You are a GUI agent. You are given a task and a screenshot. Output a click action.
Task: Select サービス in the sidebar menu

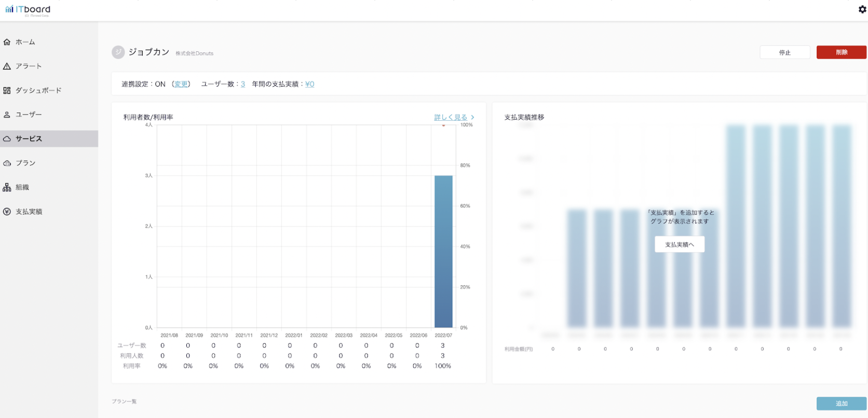pyautogui.click(x=29, y=139)
